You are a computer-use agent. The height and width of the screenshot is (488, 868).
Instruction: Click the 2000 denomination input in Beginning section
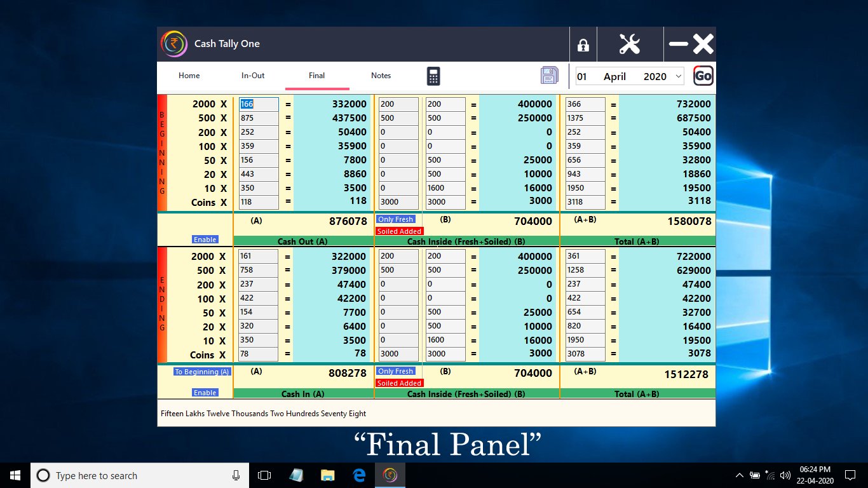[x=257, y=104]
